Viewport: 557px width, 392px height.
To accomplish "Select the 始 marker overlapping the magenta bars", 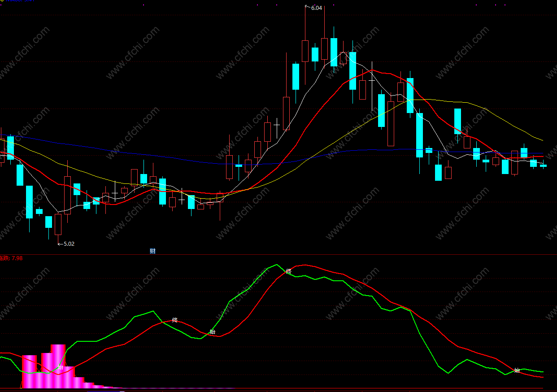I will [61, 367].
